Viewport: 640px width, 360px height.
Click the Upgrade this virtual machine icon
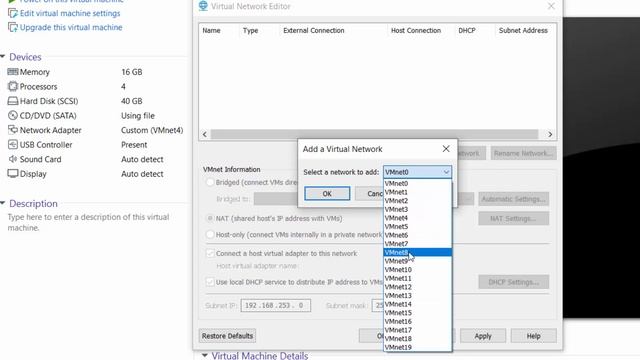click(13, 27)
